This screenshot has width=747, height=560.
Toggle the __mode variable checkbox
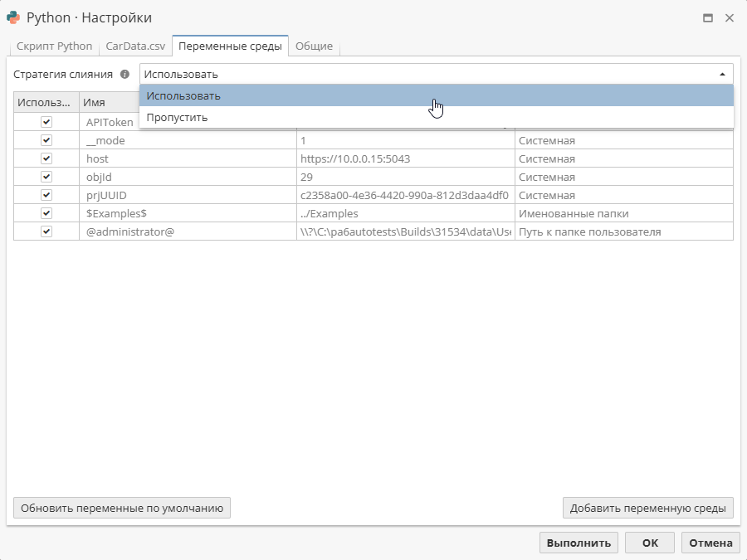(46, 139)
